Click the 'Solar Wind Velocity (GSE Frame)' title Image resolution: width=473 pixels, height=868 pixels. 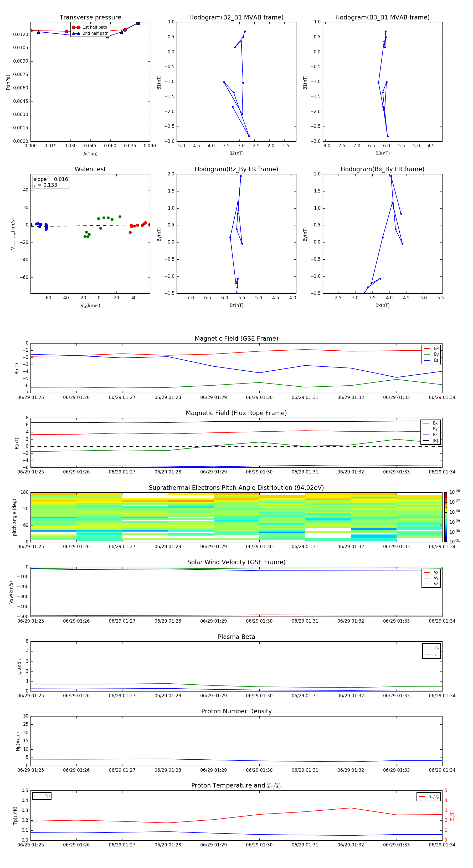click(x=236, y=562)
